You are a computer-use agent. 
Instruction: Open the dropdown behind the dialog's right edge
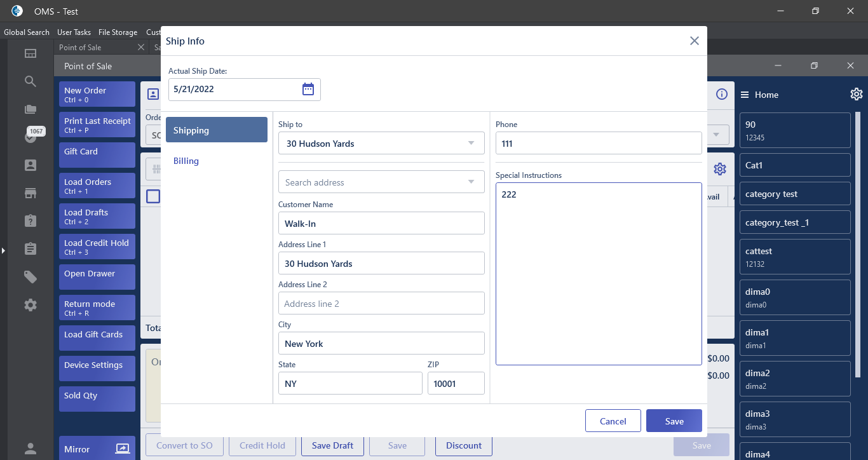click(717, 135)
